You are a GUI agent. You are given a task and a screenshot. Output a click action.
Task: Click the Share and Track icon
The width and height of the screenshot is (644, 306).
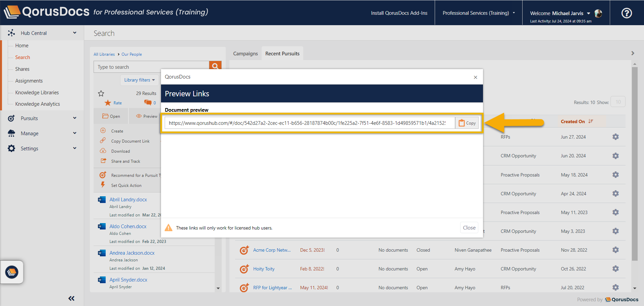[103, 161]
